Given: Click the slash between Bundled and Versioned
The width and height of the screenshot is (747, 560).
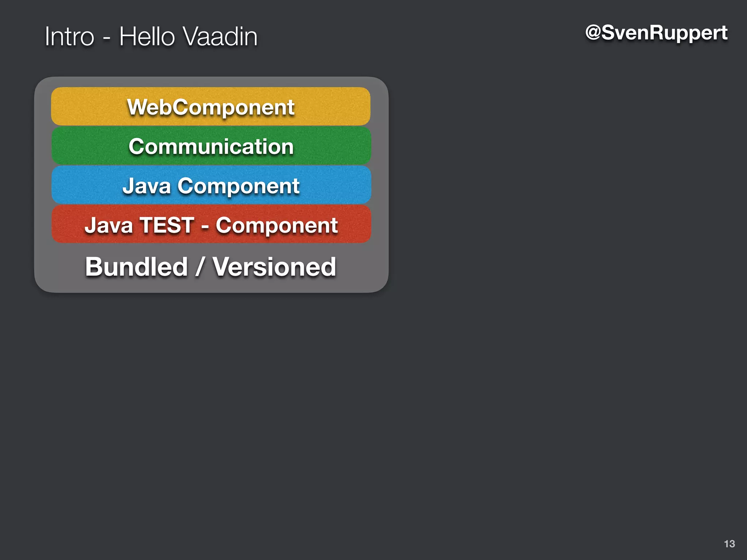Looking at the screenshot, I should point(200,267).
